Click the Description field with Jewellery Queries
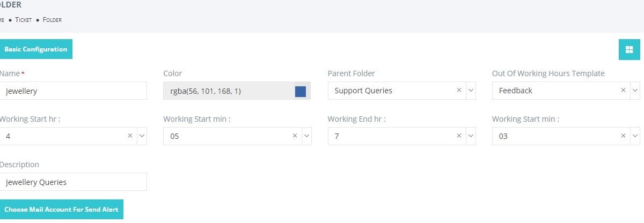The image size is (644, 223). coord(73,182)
